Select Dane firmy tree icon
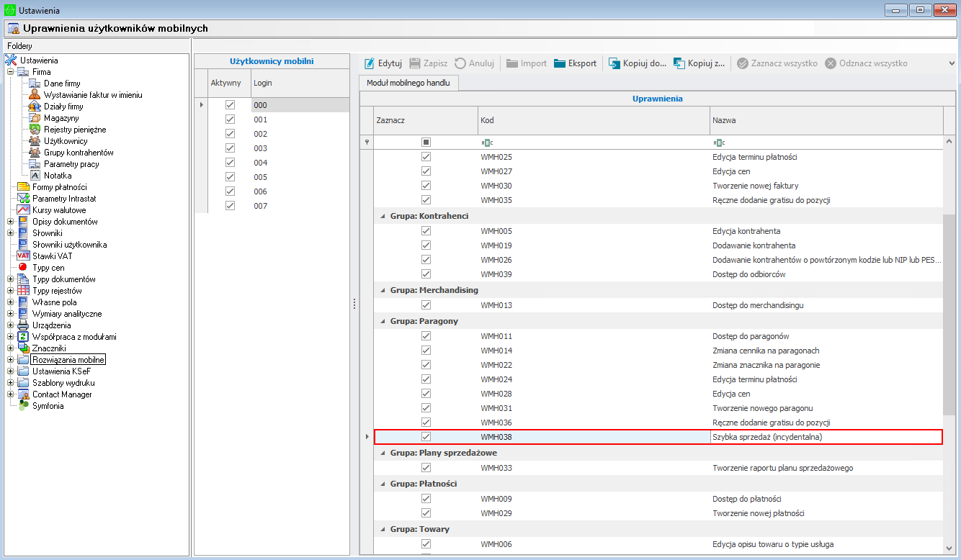Image resolution: width=961 pixels, height=560 pixels. click(35, 83)
